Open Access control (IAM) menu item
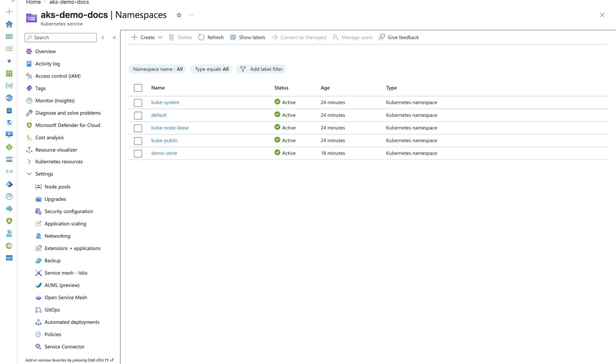 [x=58, y=76]
